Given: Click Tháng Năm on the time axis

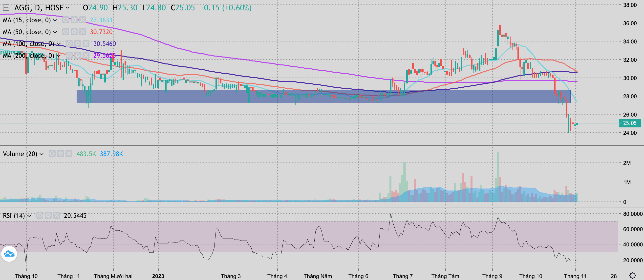Looking at the screenshot, I should coord(318,276).
